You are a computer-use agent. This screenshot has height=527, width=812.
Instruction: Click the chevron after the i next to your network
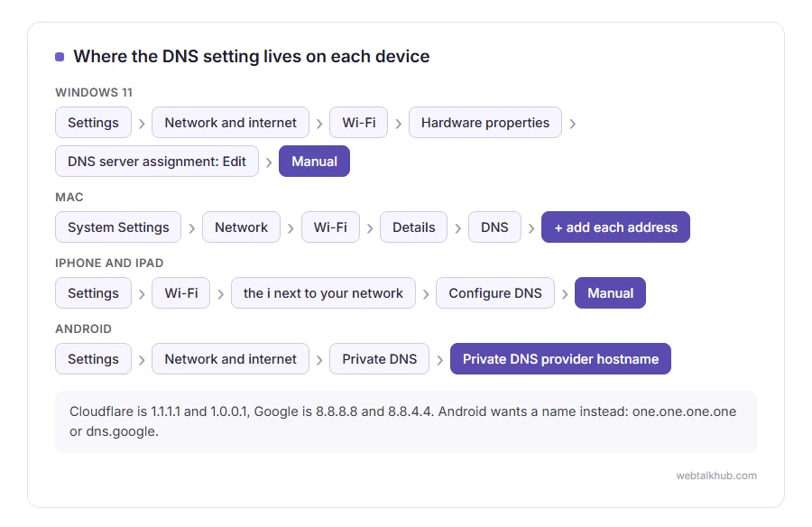click(426, 294)
